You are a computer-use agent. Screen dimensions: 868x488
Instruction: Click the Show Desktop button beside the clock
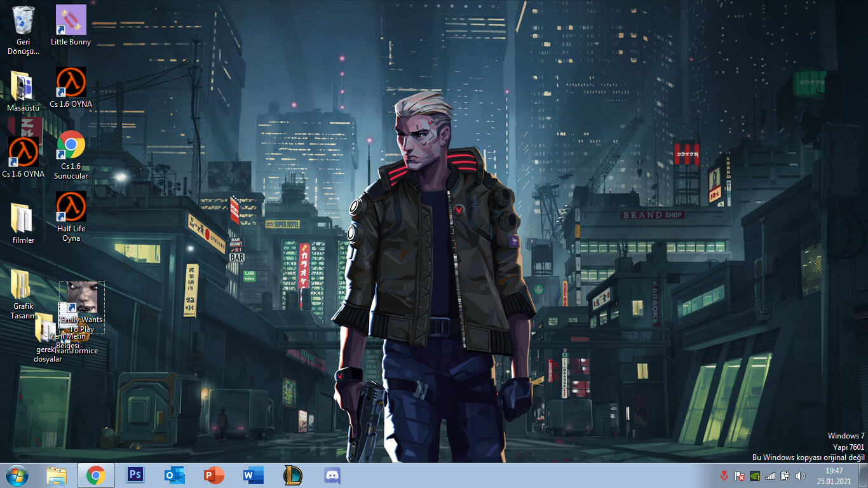(x=863, y=476)
